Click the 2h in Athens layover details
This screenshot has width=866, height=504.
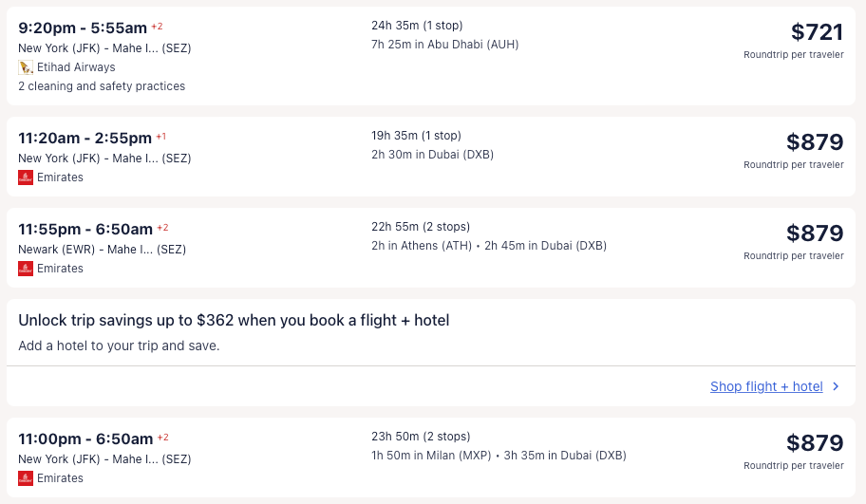[424, 246]
